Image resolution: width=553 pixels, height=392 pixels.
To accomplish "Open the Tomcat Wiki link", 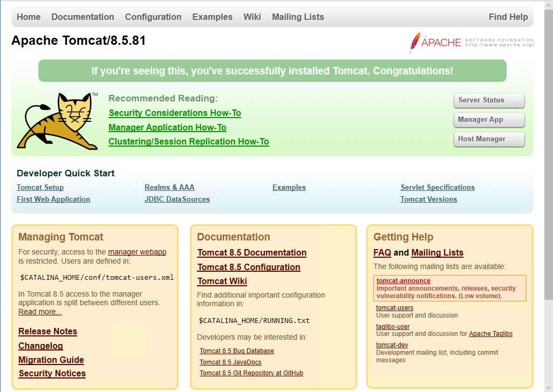I will coord(222,281).
